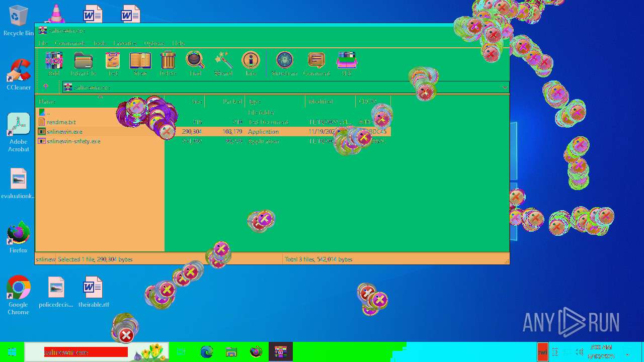The width and height of the screenshot is (644, 362).
Task: Open the evaluationk image file on desktop
Action: [x=19, y=184]
